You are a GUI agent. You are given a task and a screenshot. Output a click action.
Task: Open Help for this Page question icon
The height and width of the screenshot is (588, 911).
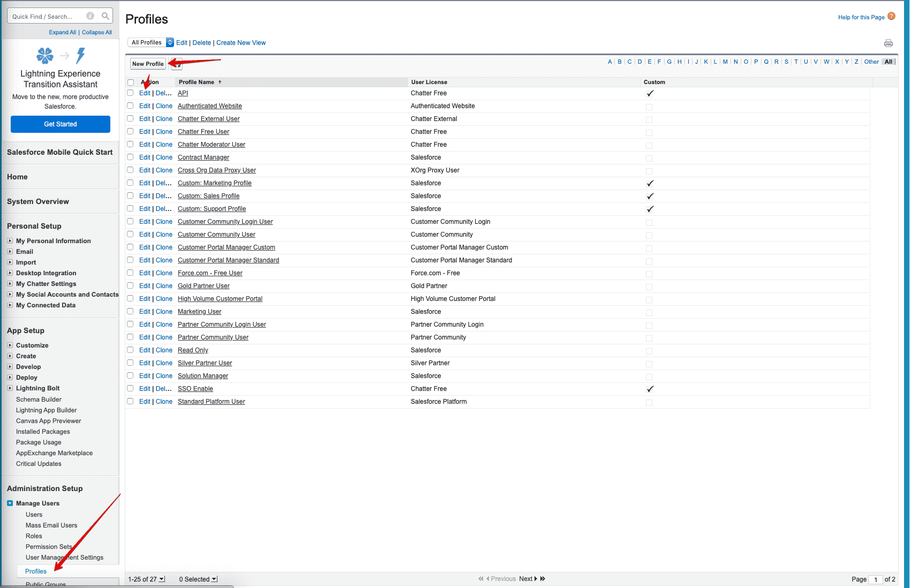[x=891, y=16]
